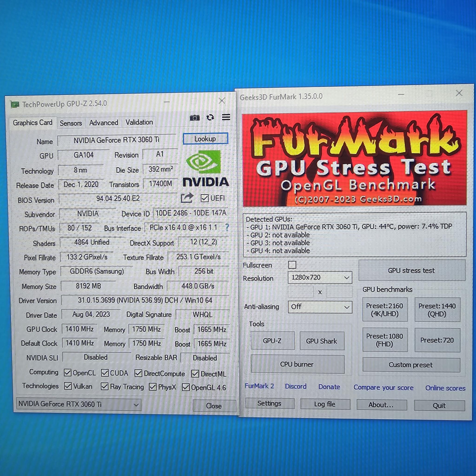Click the Memory Size 8192 MB value
The image size is (476, 476).
click(x=88, y=286)
